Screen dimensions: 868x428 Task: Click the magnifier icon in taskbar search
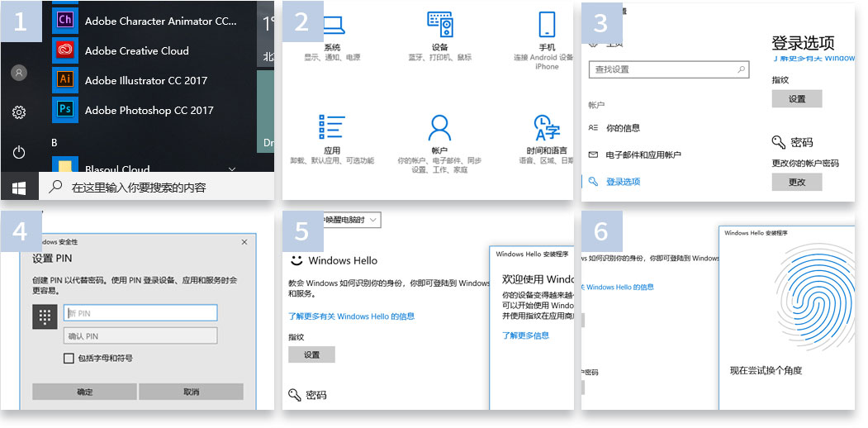[x=55, y=187]
